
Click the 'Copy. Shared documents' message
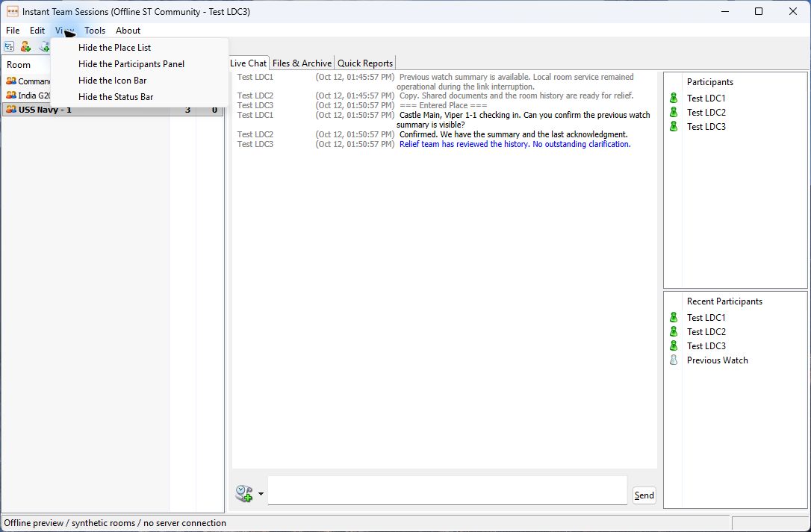516,96
